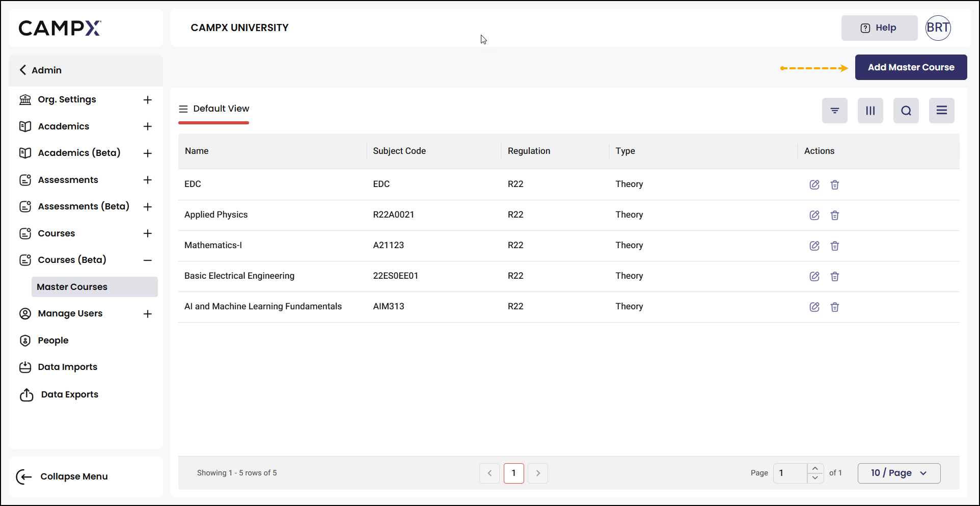The image size is (980, 506).
Task: Click the People sidebar icon
Action: (x=25, y=340)
